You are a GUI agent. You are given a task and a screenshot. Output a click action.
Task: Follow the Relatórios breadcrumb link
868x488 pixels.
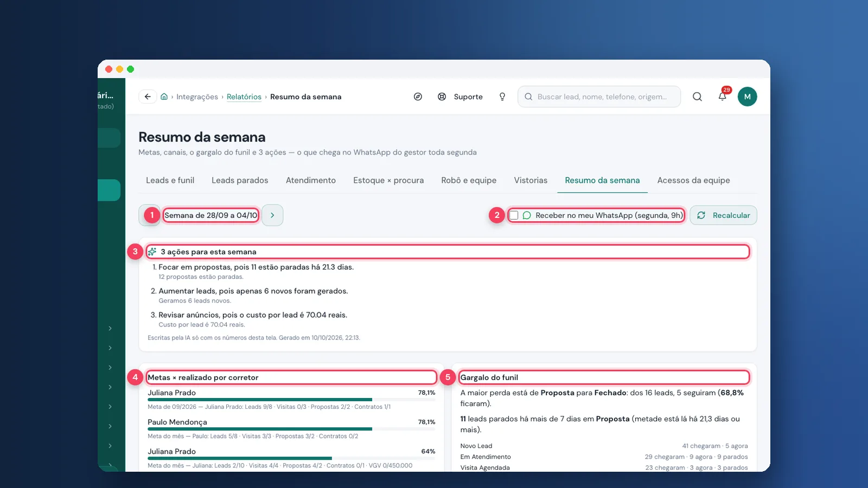pyautogui.click(x=244, y=97)
